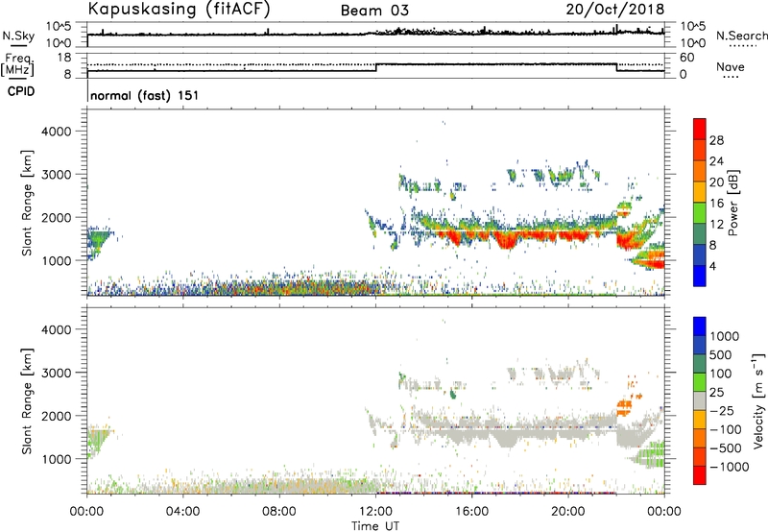Click the 12:00 time tick label
This screenshot has width=768, height=532.
point(375,512)
